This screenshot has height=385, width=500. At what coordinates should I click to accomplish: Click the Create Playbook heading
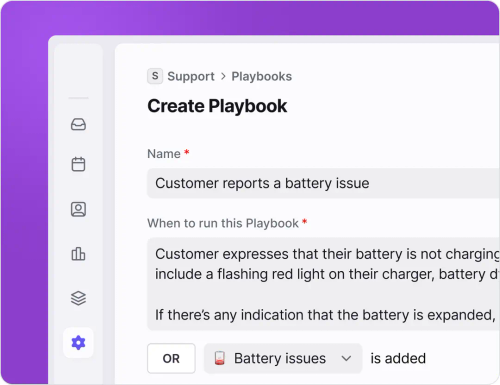point(217,106)
